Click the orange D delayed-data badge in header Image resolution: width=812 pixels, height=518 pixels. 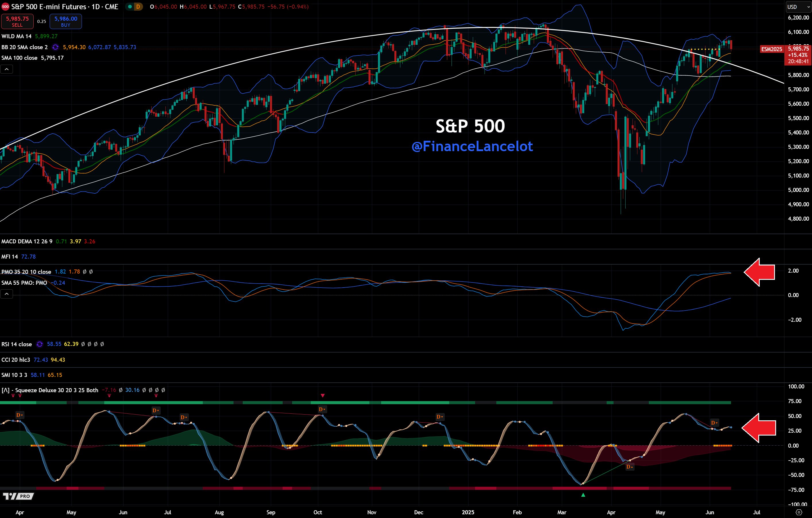(x=138, y=7)
